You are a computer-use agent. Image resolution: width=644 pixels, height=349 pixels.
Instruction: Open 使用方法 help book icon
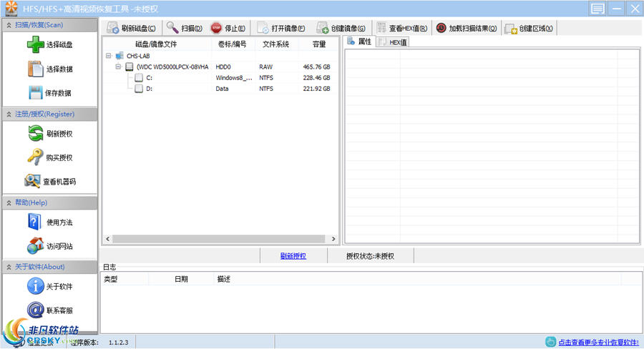point(34,222)
